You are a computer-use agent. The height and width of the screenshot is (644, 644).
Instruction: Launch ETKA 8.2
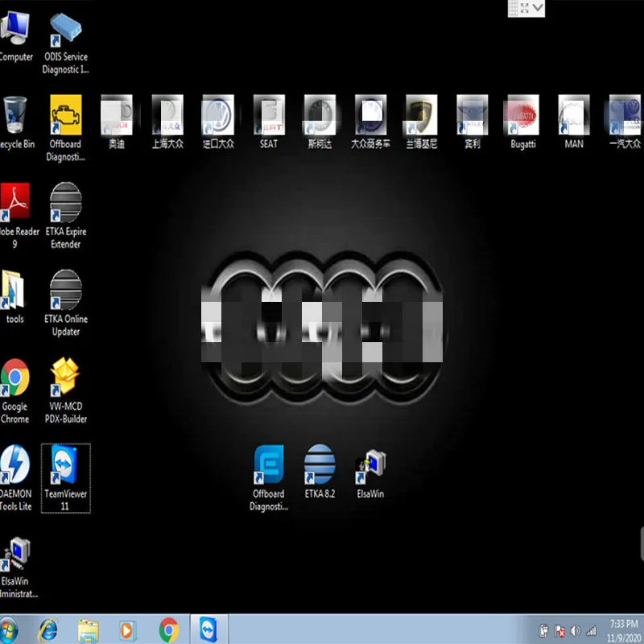pyautogui.click(x=320, y=472)
